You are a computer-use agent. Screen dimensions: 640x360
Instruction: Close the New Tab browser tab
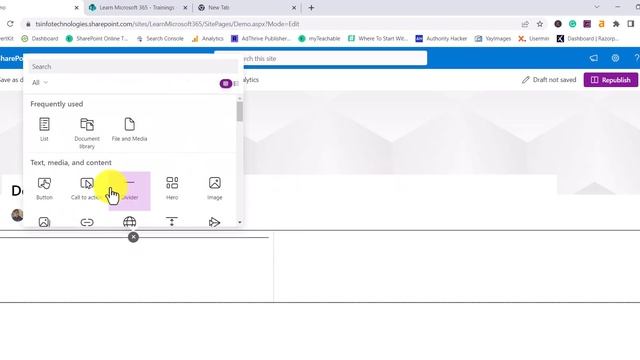pos(294,7)
